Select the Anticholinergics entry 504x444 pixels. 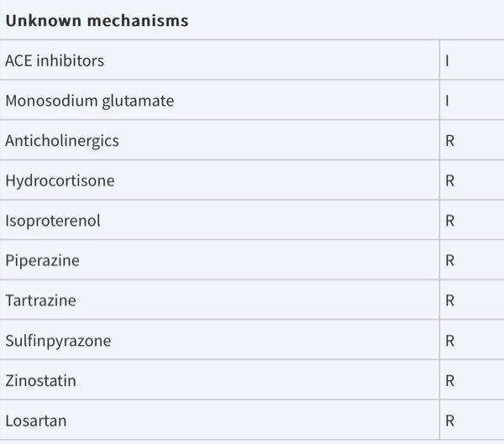62,140
